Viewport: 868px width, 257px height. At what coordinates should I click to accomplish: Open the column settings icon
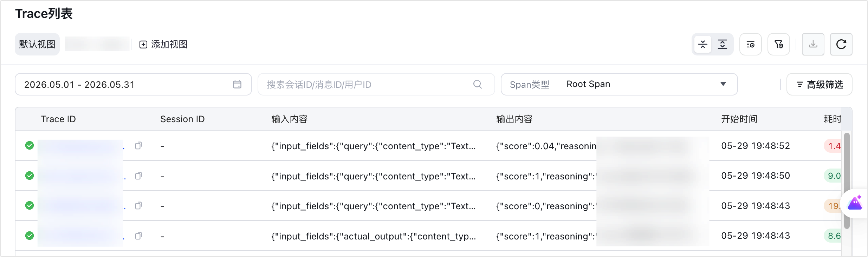tap(751, 44)
